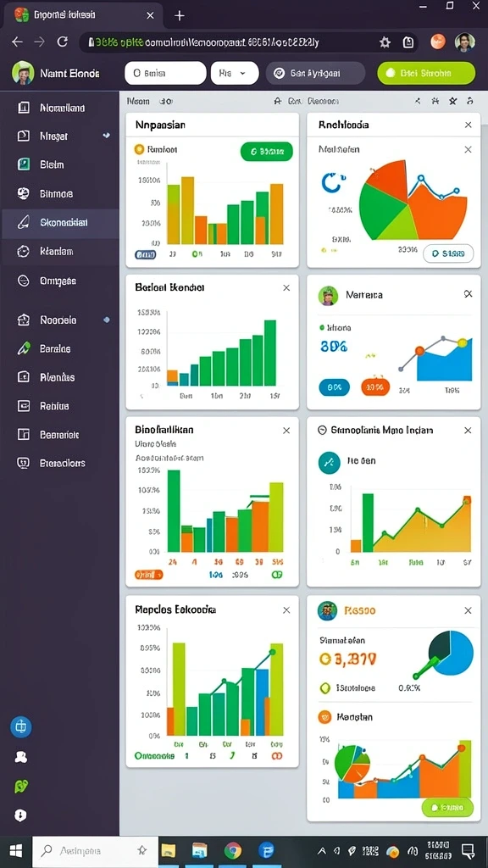Toggle the green Istotioge marker in Rsgoo card
The height and width of the screenshot is (868, 488).
pos(325,688)
